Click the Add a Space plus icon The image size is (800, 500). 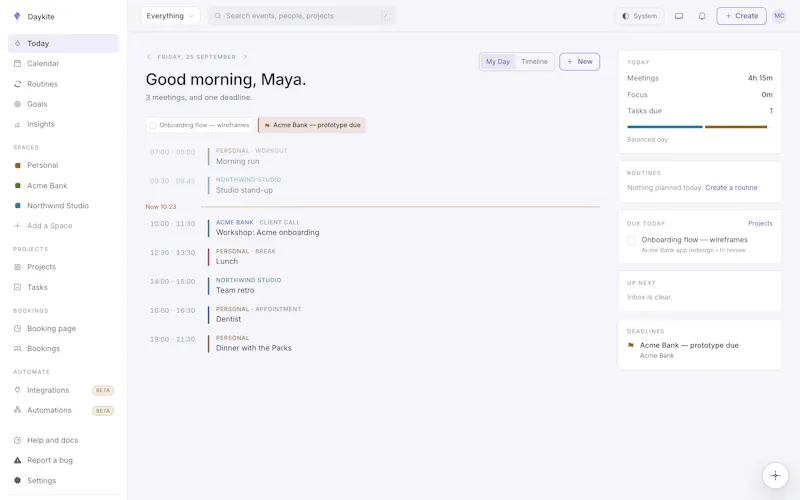click(17, 226)
